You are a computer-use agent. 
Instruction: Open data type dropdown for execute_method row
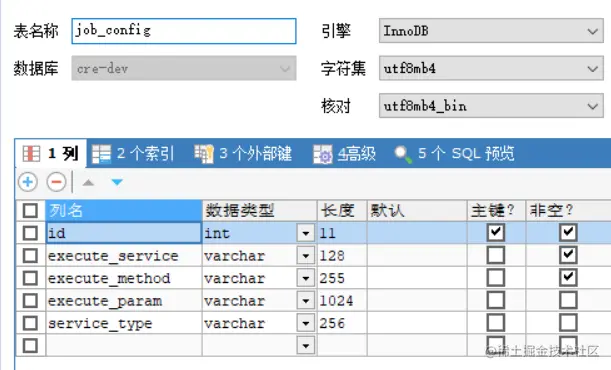click(x=306, y=278)
